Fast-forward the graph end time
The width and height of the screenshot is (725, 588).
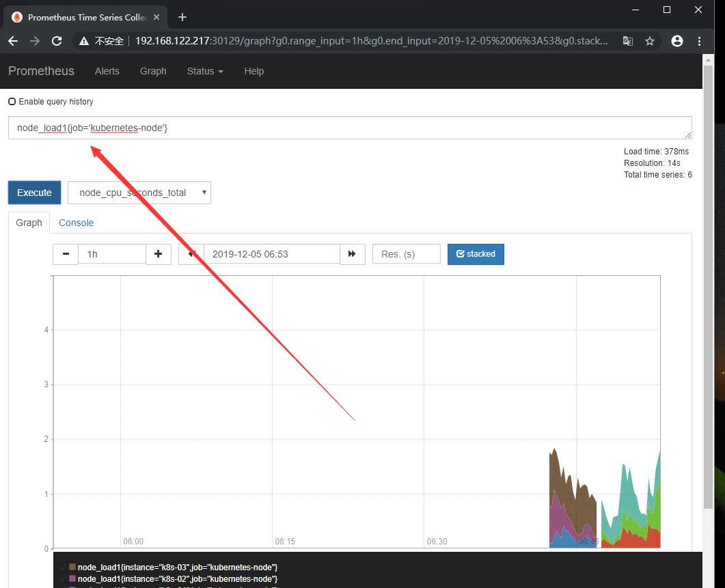pyautogui.click(x=353, y=254)
